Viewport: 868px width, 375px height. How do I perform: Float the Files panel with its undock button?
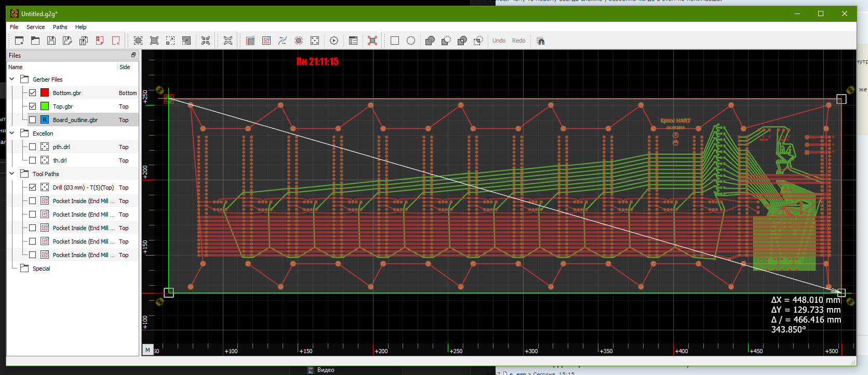[133, 55]
